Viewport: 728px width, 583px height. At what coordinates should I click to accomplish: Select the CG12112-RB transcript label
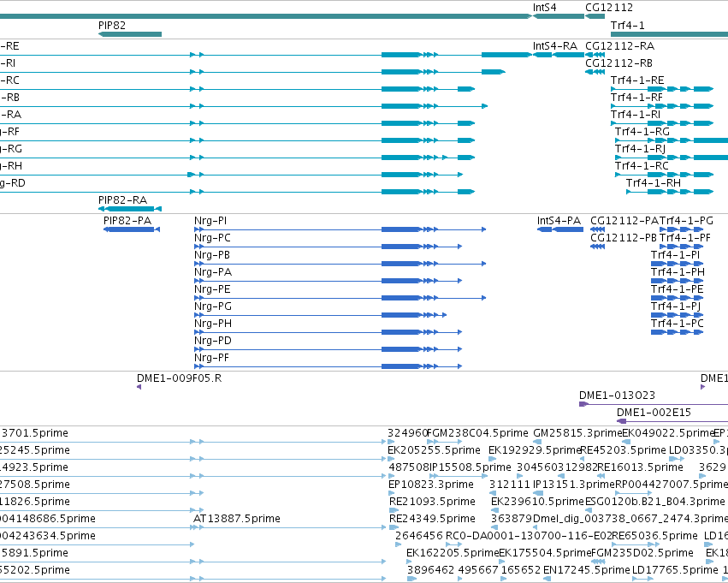619,63
